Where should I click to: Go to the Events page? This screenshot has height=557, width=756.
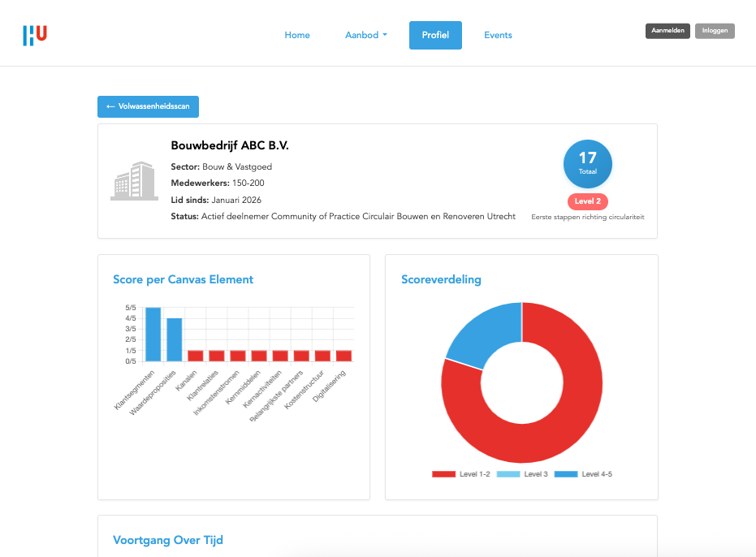[x=498, y=35]
